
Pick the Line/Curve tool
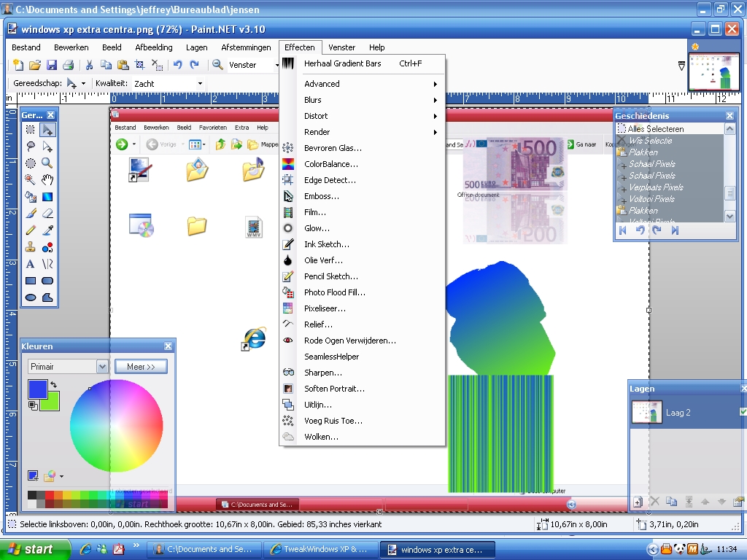47,264
